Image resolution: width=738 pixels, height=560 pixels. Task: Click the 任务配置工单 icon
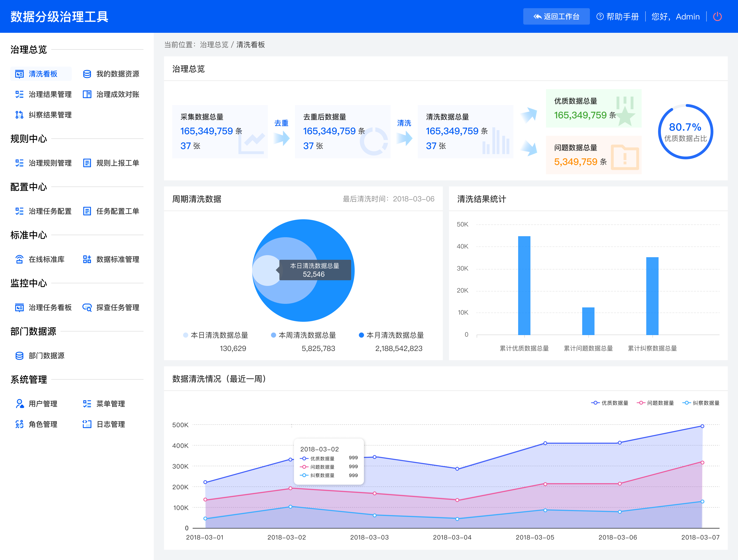pyautogui.click(x=87, y=211)
